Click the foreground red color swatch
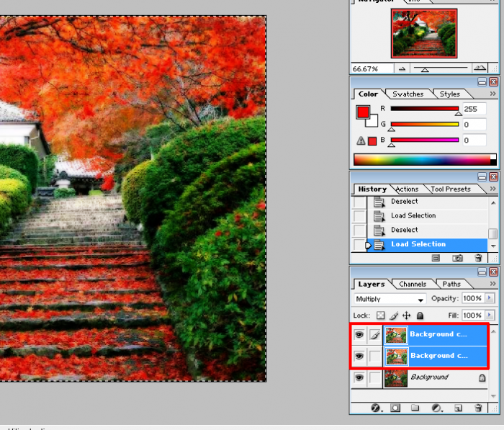 pyautogui.click(x=363, y=112)
